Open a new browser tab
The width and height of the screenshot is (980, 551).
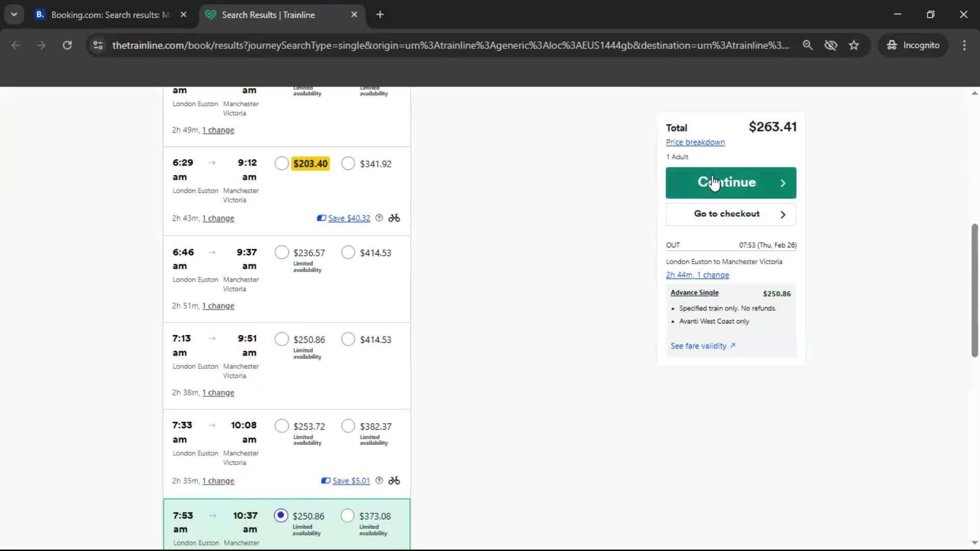380,14
